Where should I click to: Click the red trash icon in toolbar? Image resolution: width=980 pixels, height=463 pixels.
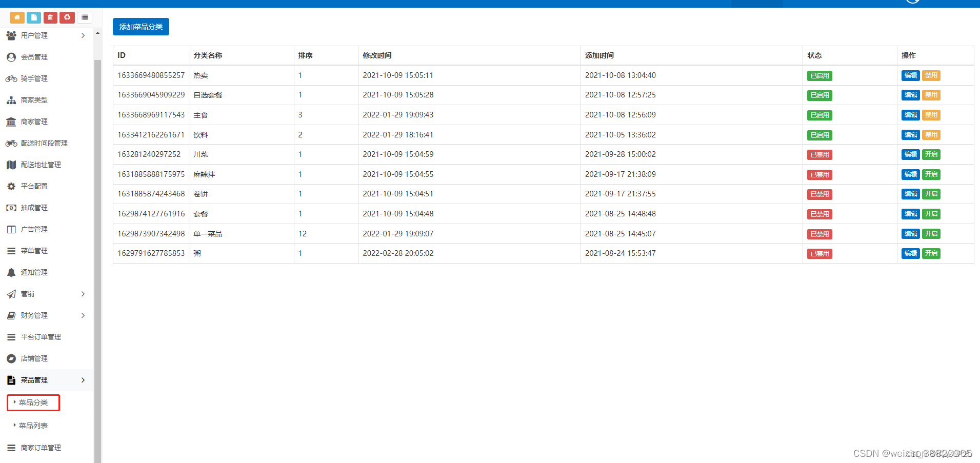tap(50, 17)
